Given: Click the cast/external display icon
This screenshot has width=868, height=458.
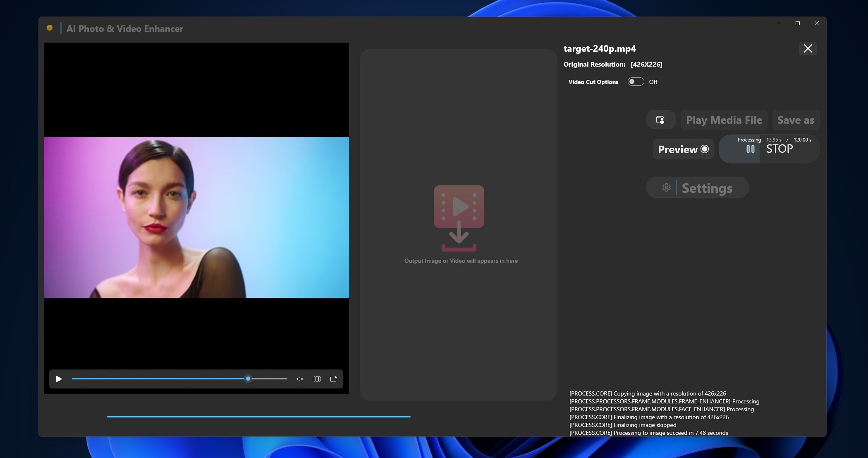Looking at the screenshot, I should pos(333,379).
